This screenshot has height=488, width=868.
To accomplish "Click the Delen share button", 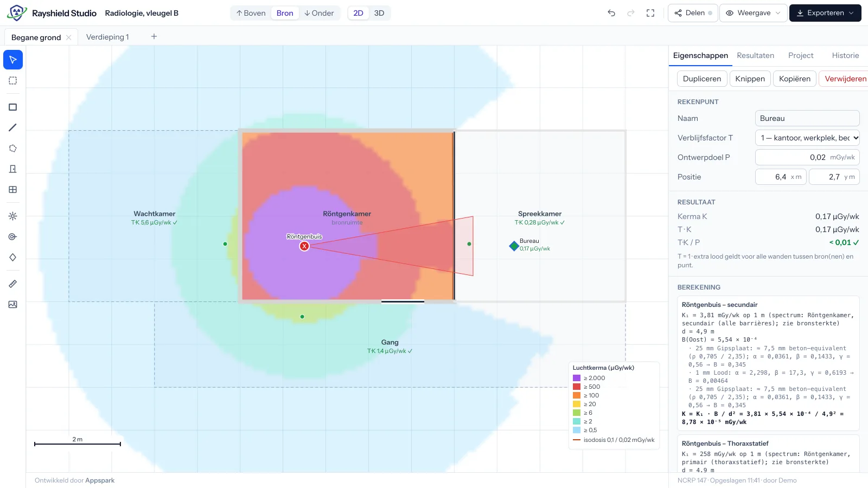I will tap(693, 13).
